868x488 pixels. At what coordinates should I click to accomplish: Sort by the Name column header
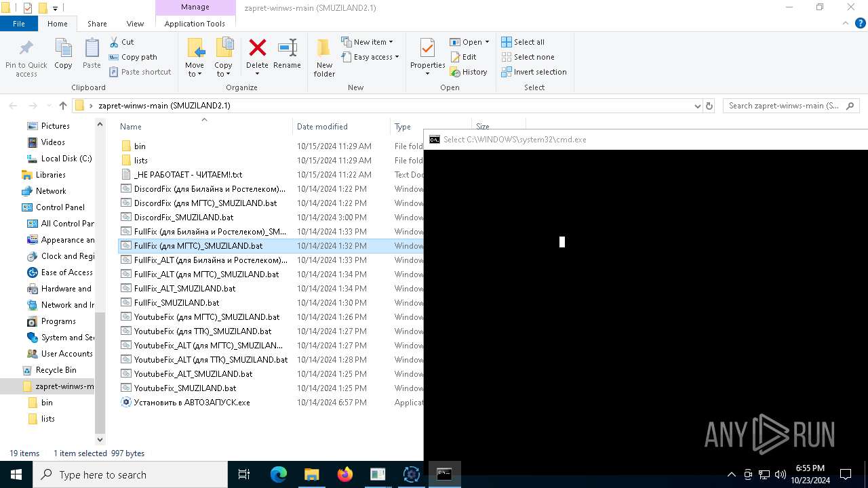pyautogui.click(x=131, y=127)
